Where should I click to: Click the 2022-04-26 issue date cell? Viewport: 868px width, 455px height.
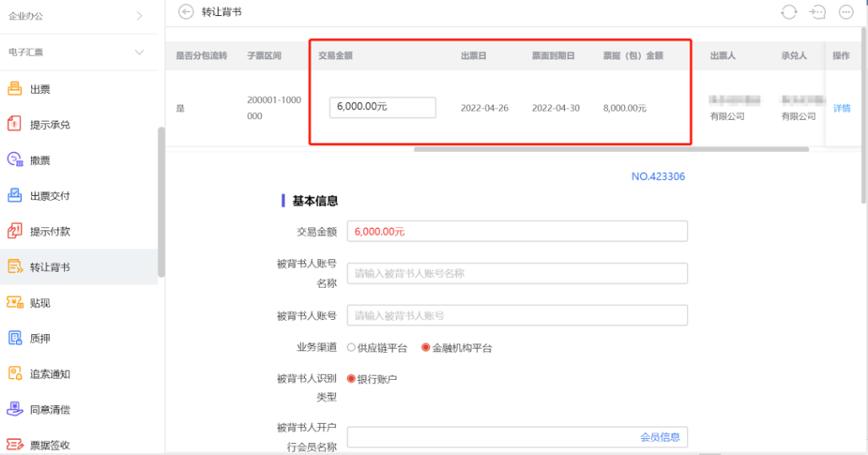485,108
